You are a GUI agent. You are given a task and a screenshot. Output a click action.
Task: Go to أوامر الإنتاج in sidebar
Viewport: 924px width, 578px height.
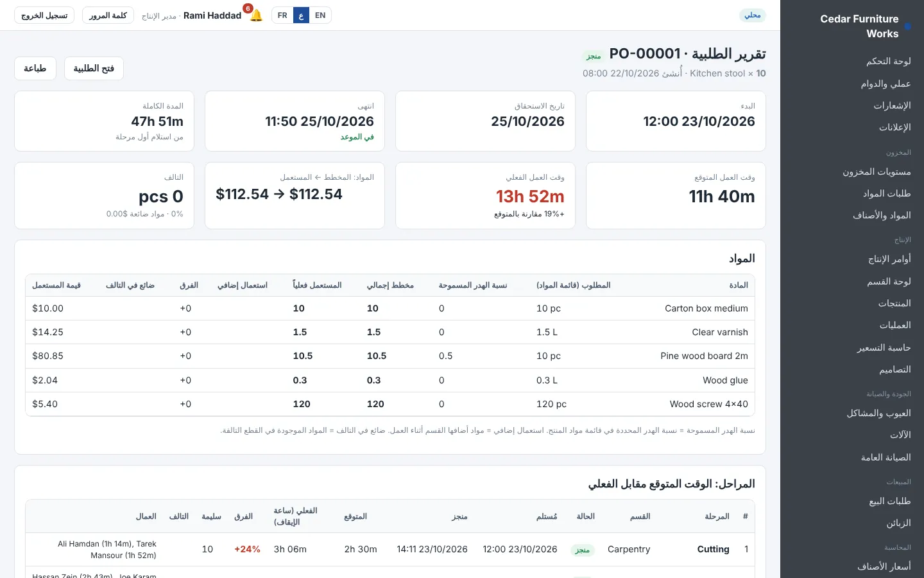[889, 259]
